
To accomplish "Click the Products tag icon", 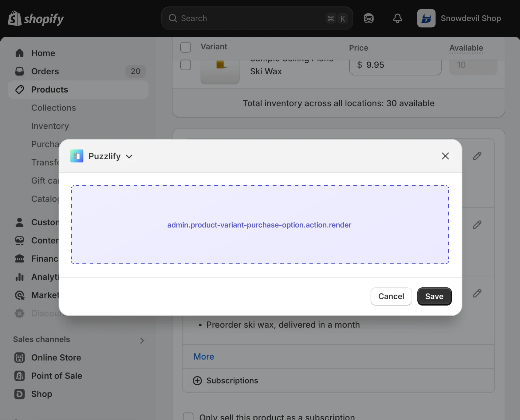I will pos(20,90).
